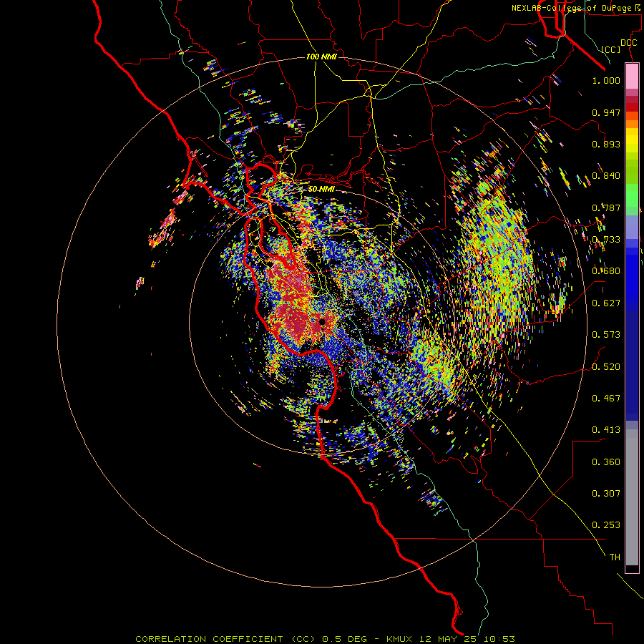Click the bottom product title mentioning KMUX

point(325,639)
